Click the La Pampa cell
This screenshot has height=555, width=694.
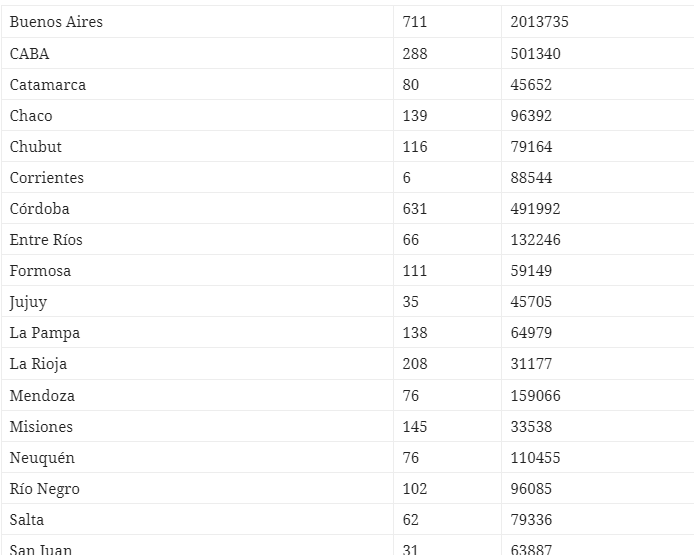(45, 333)
